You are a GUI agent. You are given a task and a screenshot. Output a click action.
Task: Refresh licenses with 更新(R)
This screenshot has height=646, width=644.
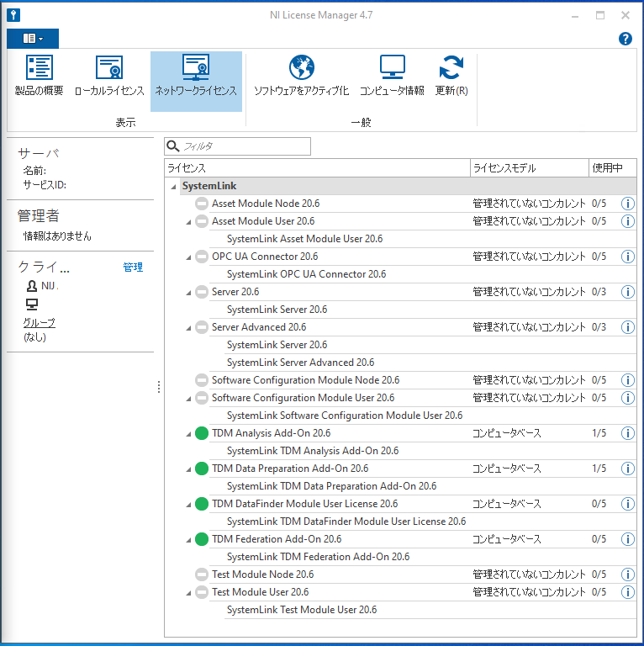click(x=451, y=77)
